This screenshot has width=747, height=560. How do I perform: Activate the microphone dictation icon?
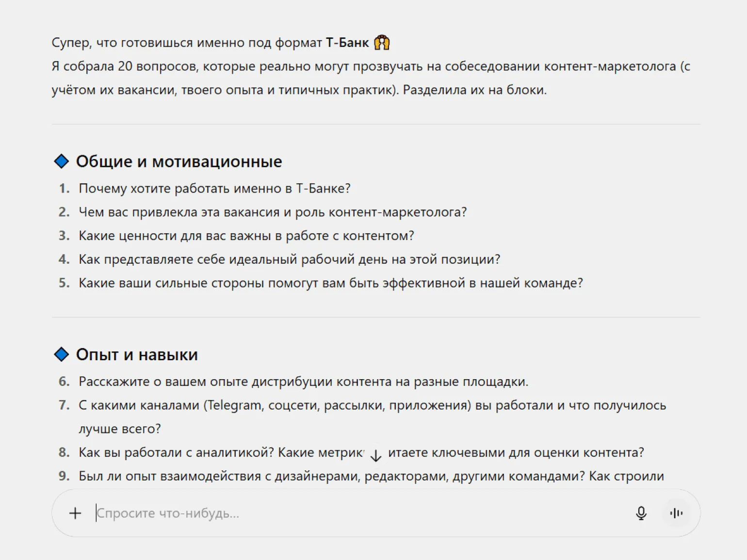pyautogui.click(x=641, y=513)
